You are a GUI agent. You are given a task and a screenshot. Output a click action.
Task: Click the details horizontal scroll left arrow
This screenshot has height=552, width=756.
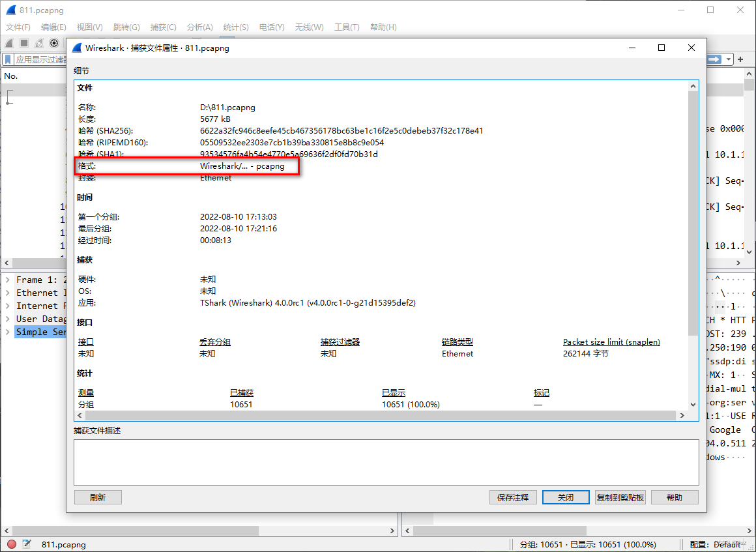80,415
